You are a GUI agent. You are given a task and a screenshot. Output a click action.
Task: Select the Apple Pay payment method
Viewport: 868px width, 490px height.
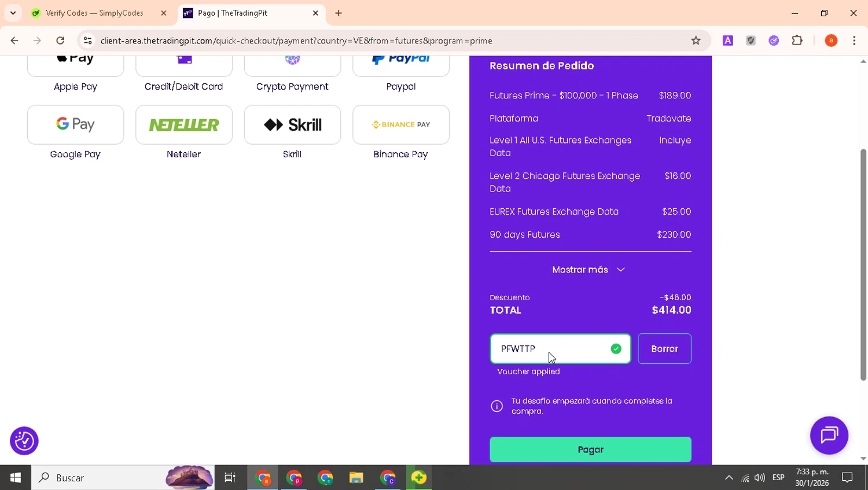(x=75, y=65)
